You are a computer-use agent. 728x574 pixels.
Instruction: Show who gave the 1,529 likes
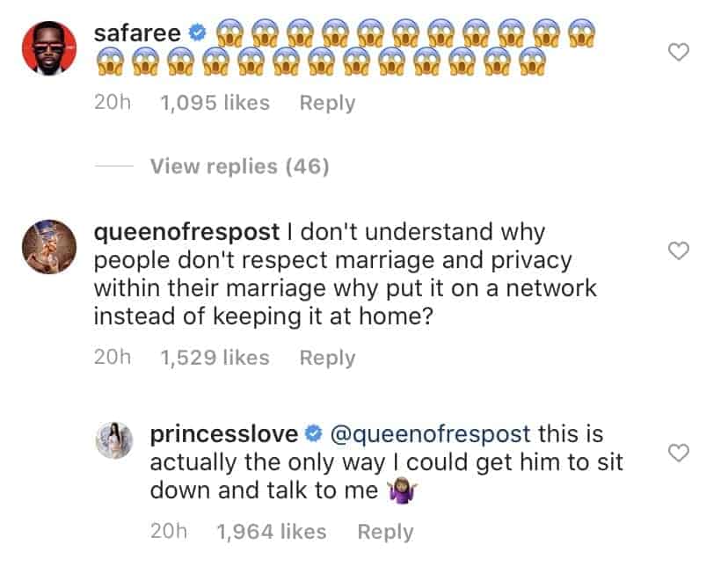(215, 358)
